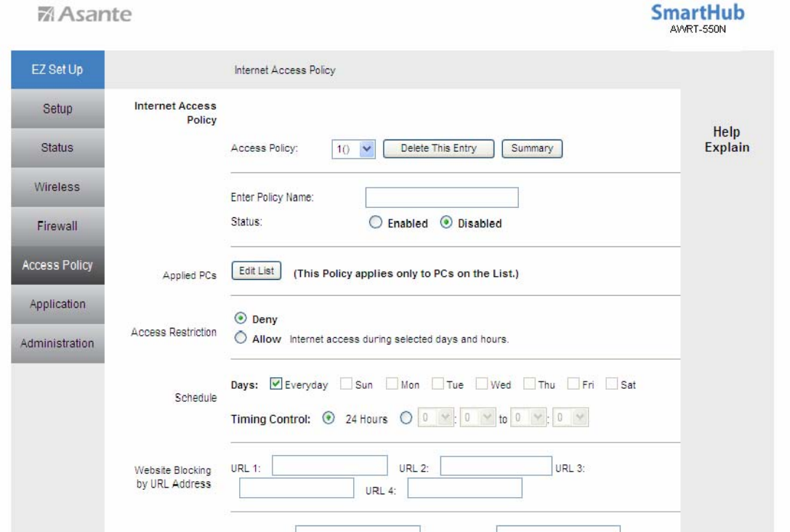Select the 24 Hours timing option

pos(329,419)
